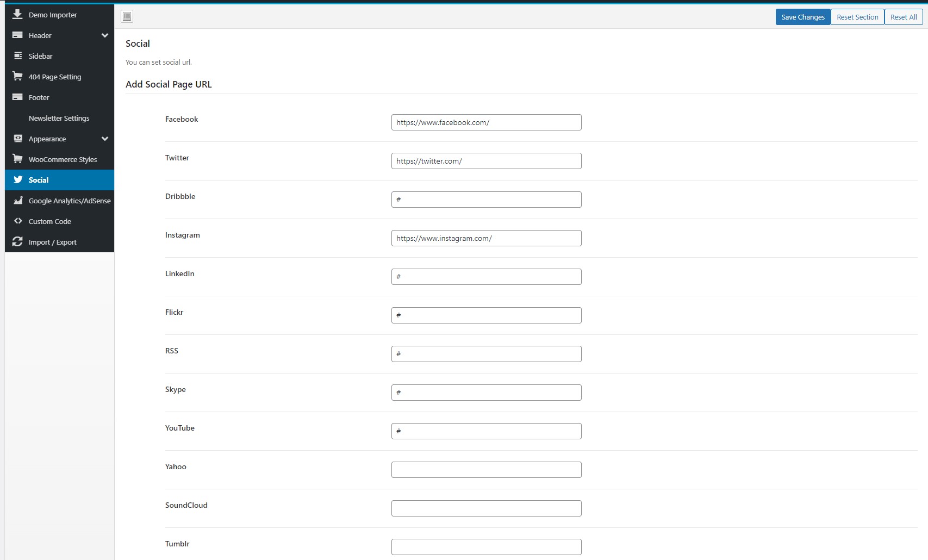Click the Sidebar menu icon
This screenshot has height=560, width=928.
(17, 55)
